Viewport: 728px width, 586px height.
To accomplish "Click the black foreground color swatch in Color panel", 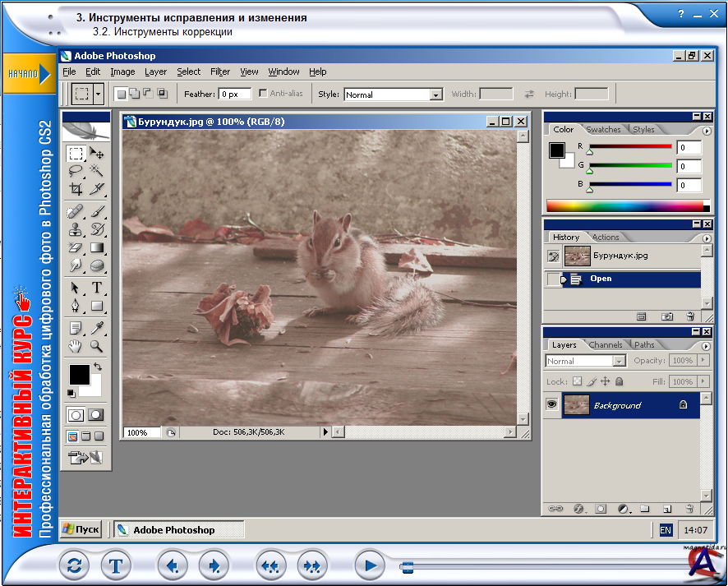I will [x=557, y=150].
